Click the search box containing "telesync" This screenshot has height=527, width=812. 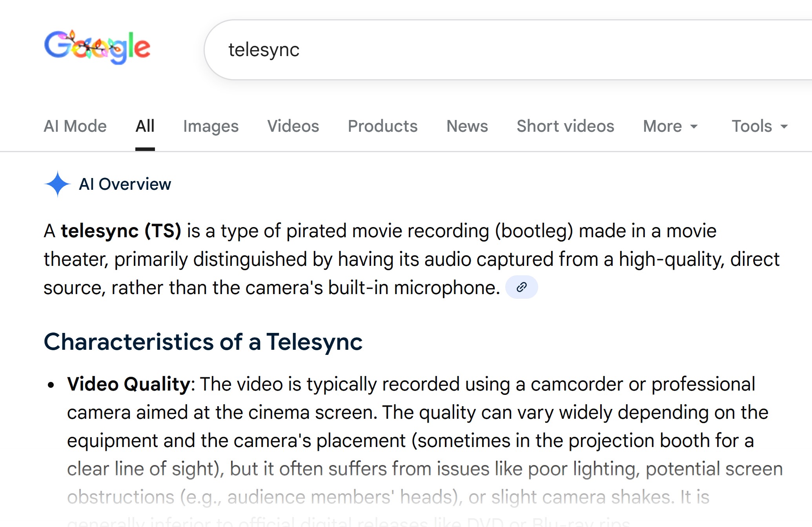tap(471, 50)
